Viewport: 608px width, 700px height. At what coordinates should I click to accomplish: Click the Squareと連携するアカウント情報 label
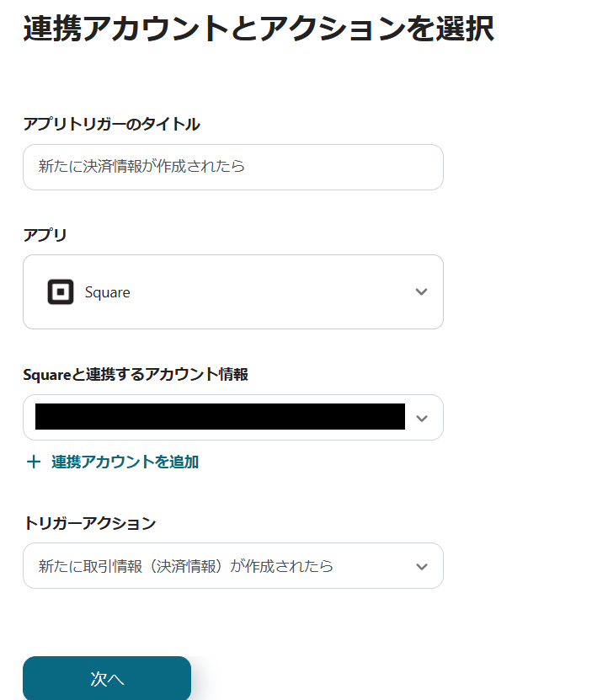136,375
